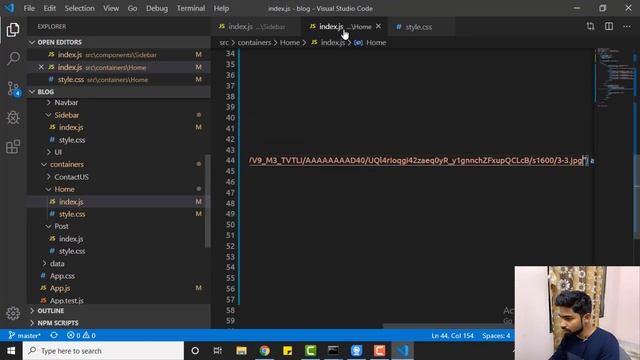This screenshot has height=360, width=640.
Task: Synchronize changes icon in status bar
Action: click(x=53, y=336)
